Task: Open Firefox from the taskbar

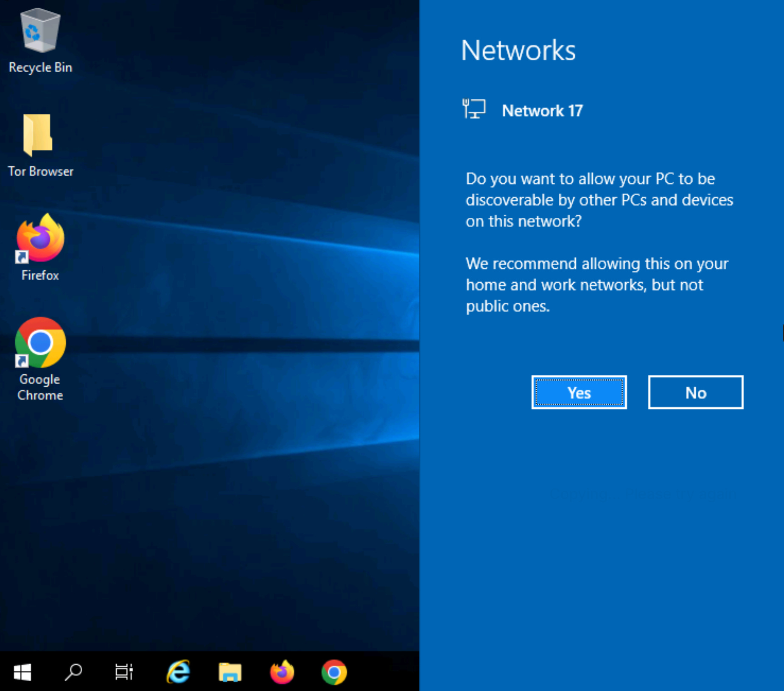Action: click(x=282, y=672)
